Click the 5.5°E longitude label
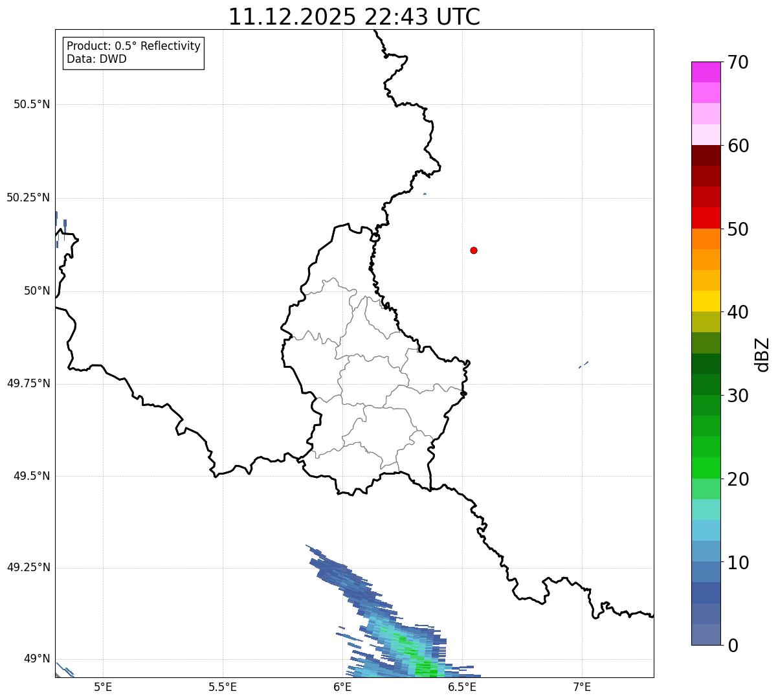This screenshot has width=778, height=700. coord(223,686)
